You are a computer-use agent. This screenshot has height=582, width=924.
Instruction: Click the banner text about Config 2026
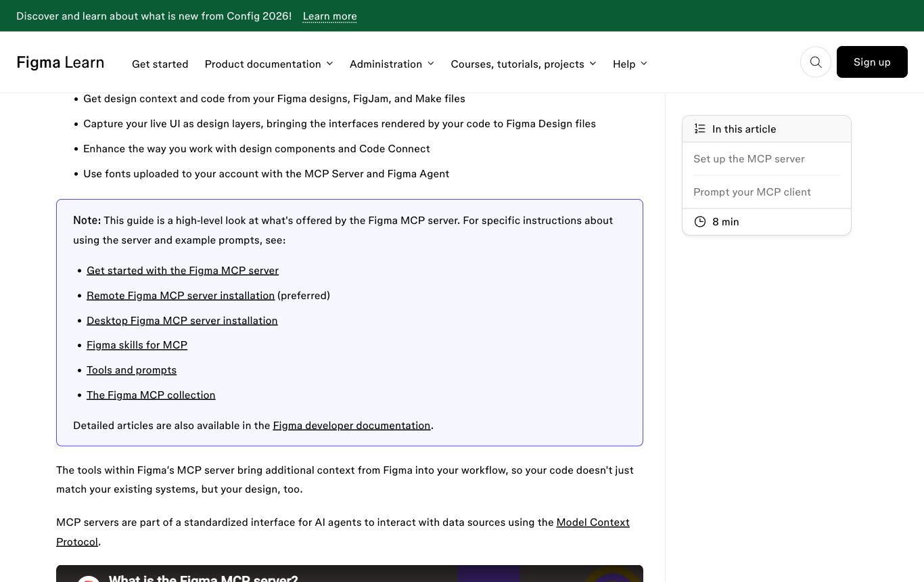pyautogui.click(x=154, y=16)
